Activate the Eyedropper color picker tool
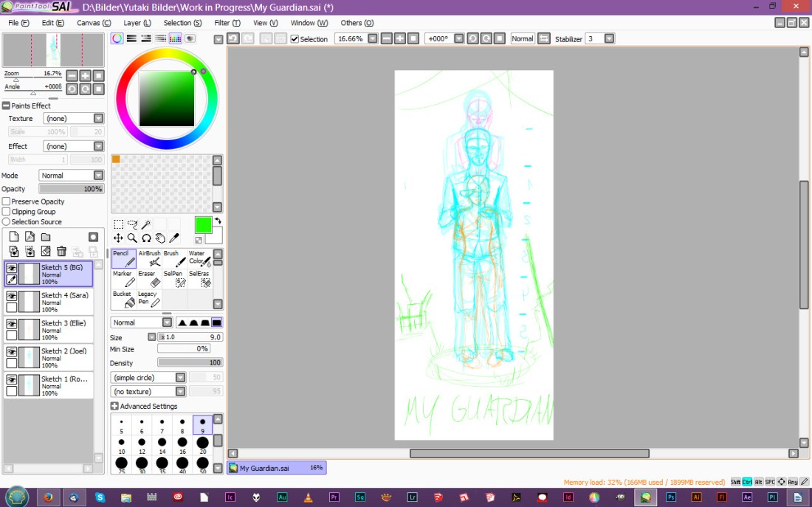Viewport: 812px width, 507px height. point(174,238)
